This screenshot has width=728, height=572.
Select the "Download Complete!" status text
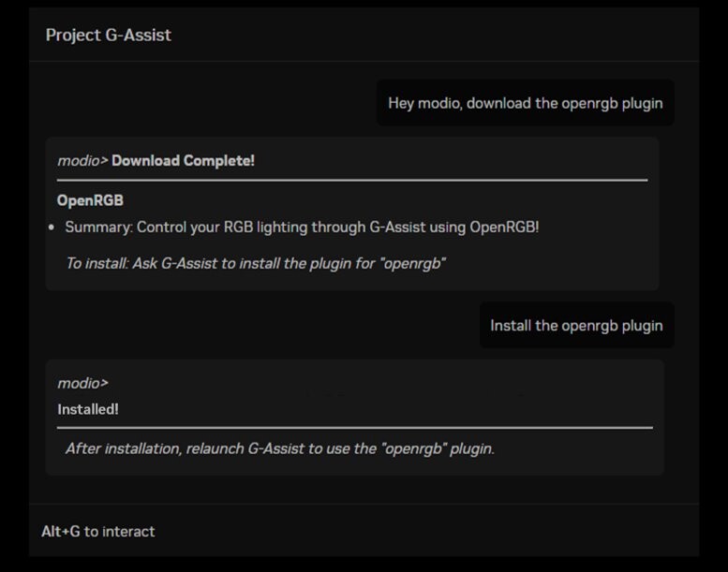(184, 161)
